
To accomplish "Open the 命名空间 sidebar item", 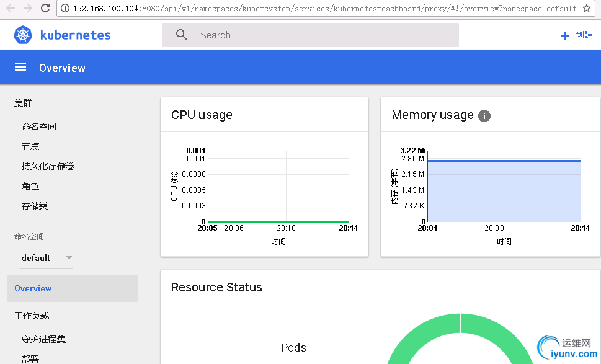I will pyautogui.click(x=39, y=127).
